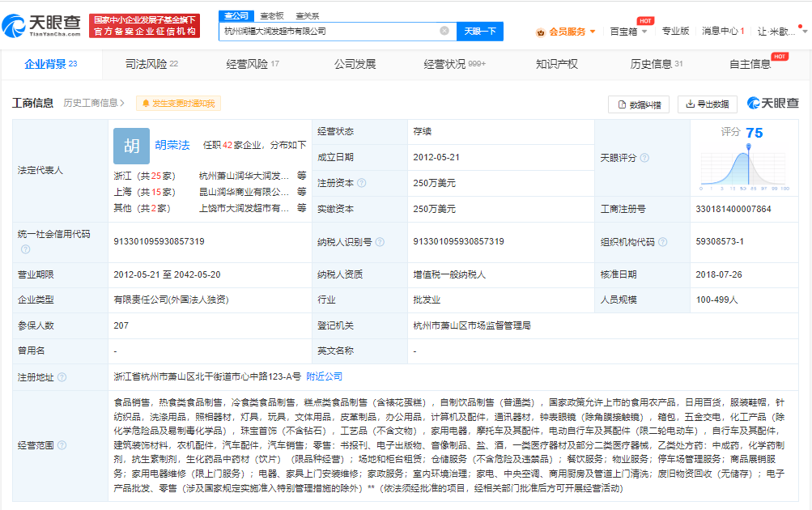This screenshot has width=812, height=510.
Task: Open 昆山润华商业有限公 company link
Action: point(244,192)
